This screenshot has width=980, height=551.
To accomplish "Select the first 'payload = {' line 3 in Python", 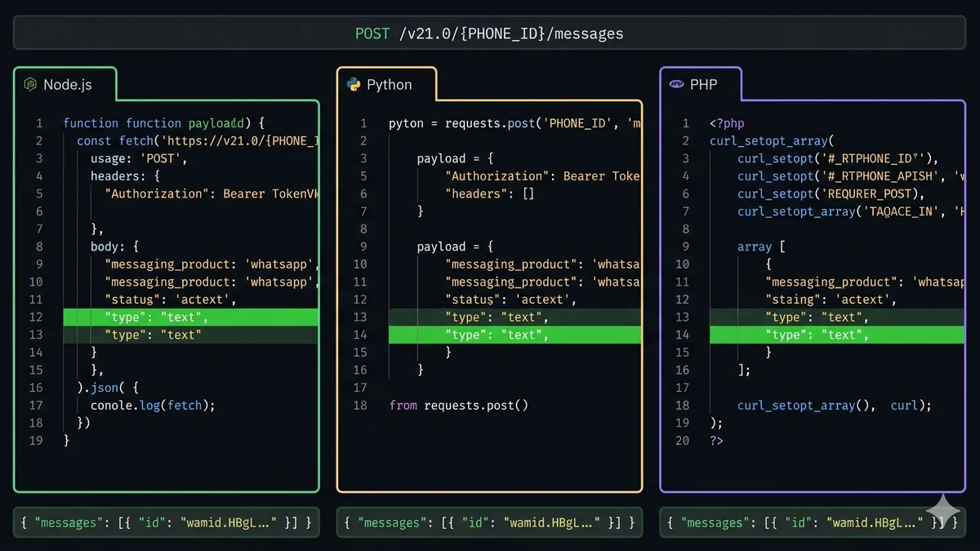I will [453, 158].
